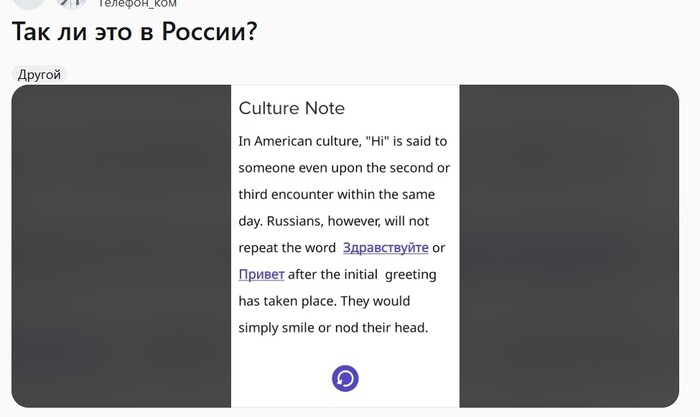The height and width of the screenshot is (417, 700).
Task: Open the Привет hyperlink
Action: point(261,274)
